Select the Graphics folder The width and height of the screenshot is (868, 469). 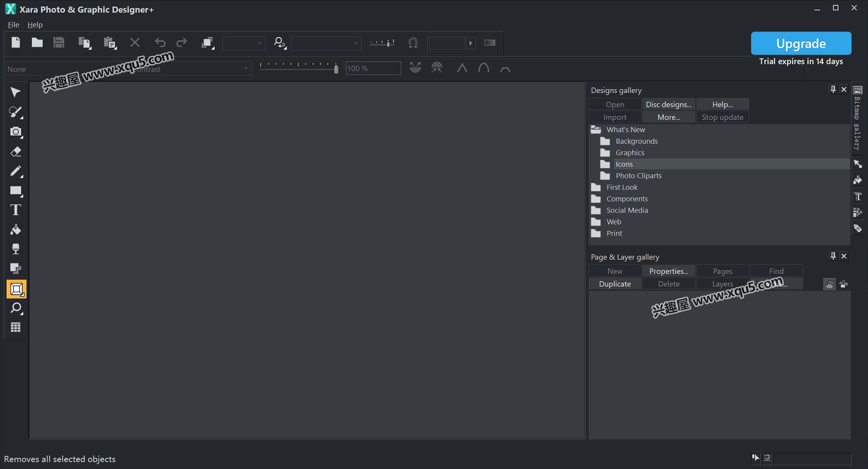630,152
